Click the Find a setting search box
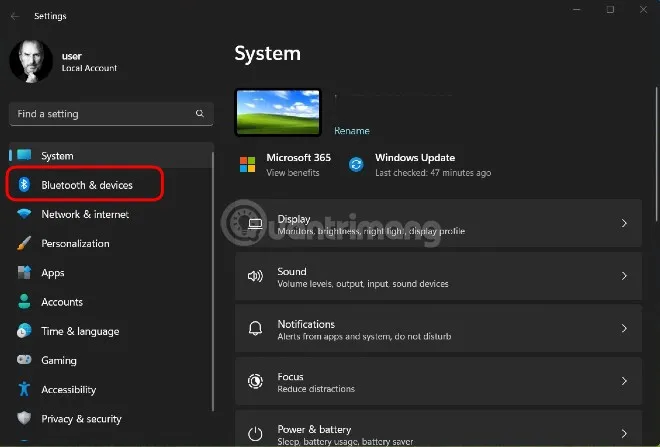The width and height of the screenshot is (660, 447). 100,114
